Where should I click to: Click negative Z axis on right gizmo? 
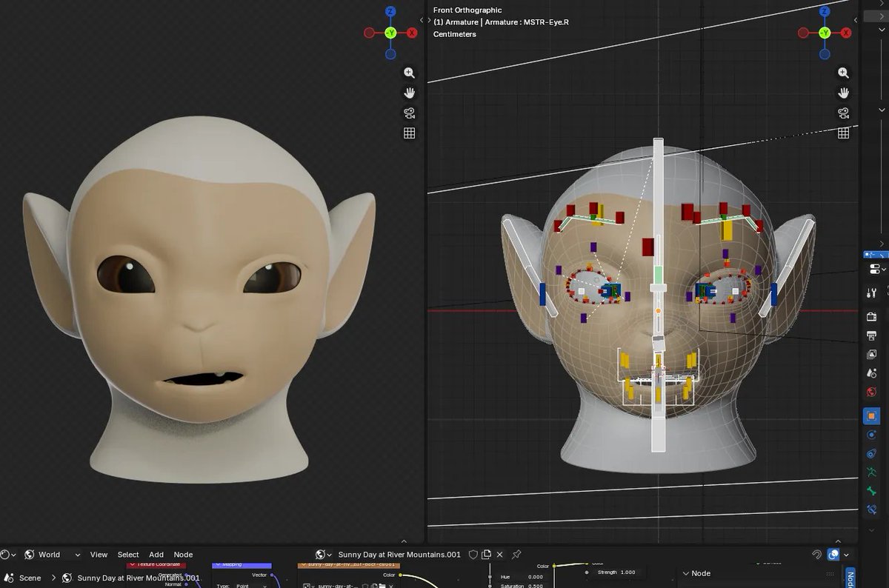point(825,53)
